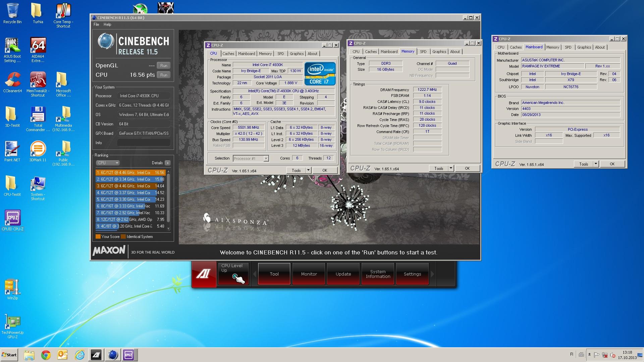Open Processor #1 selection dropdown
644x362 pixels.
251,159
